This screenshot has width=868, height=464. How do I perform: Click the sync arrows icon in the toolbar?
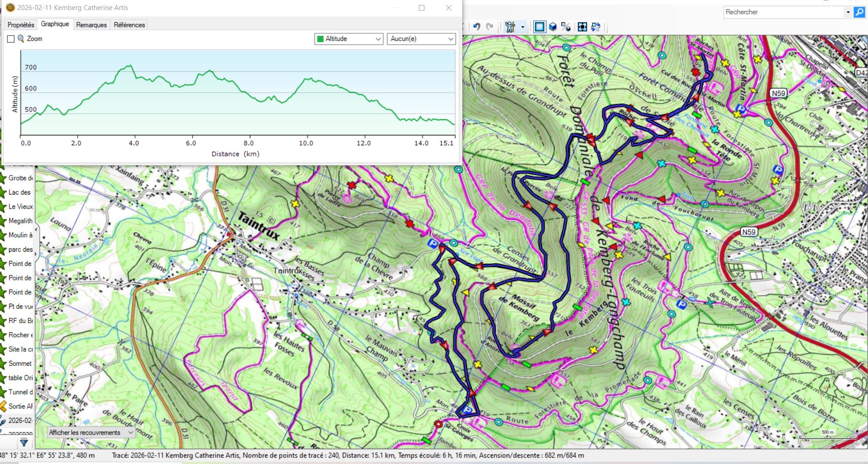[595, 27]
